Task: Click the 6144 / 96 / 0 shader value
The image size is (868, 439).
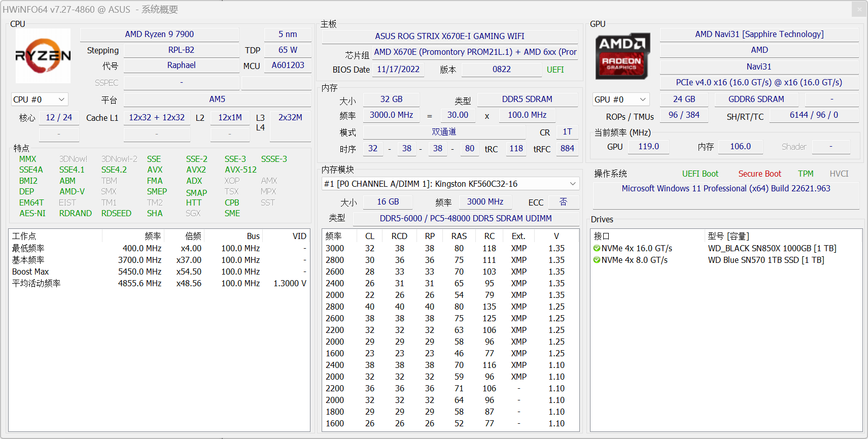Action: pos(814,115)
